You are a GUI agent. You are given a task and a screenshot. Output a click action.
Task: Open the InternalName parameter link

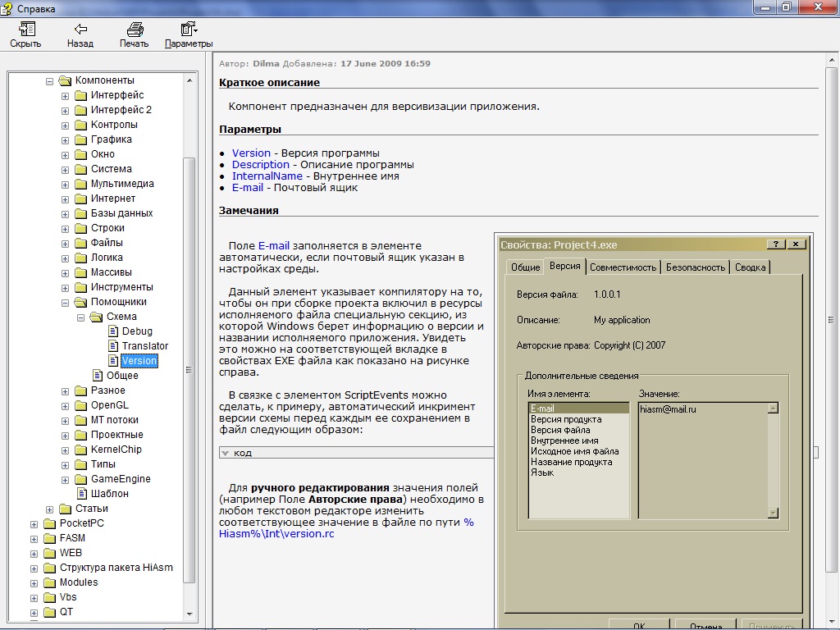click(x=267, y=176)
